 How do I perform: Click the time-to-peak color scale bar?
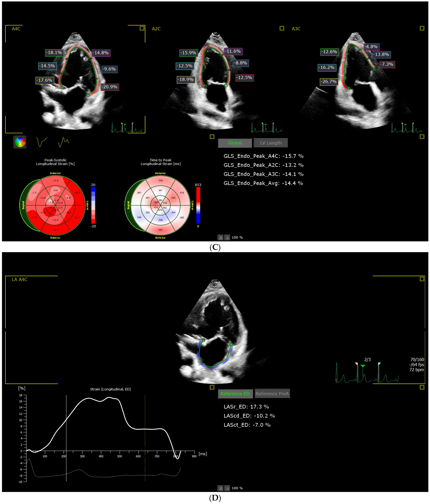point(198,205)
